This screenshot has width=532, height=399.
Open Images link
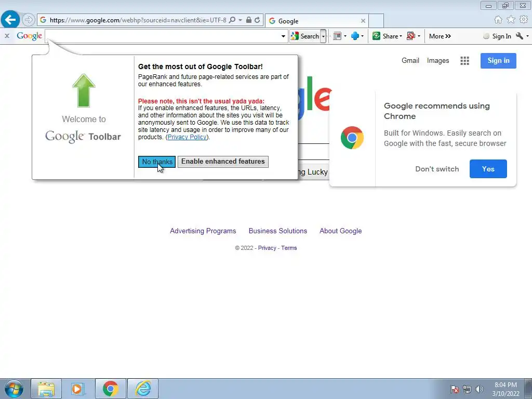click(437, 60)
